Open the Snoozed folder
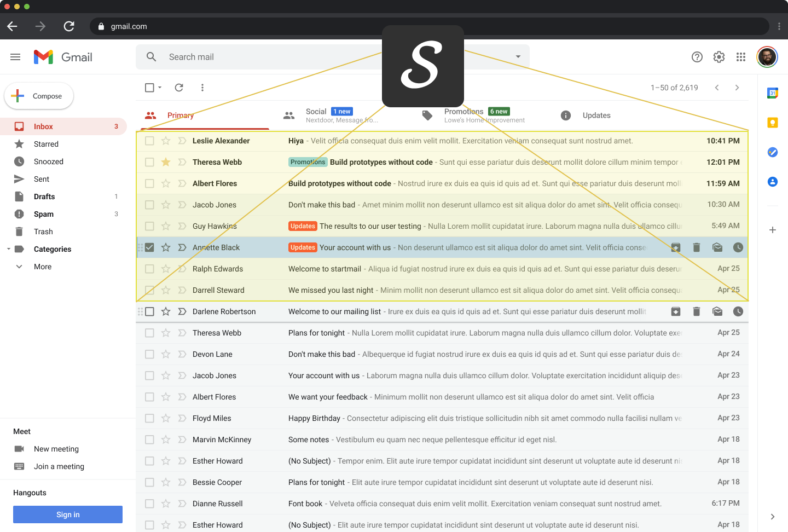788x532 pixels. click(63, 161)
